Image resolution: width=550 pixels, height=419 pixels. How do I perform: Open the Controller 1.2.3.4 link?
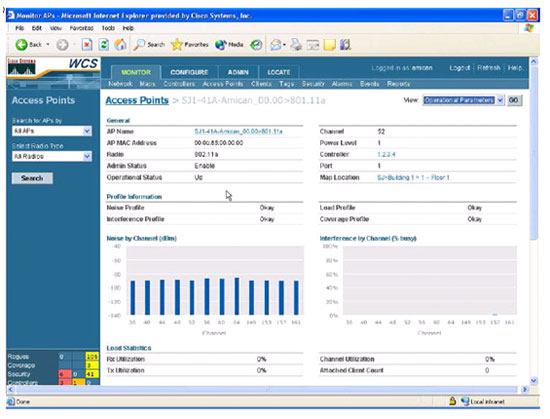click(x=387, y=154)
